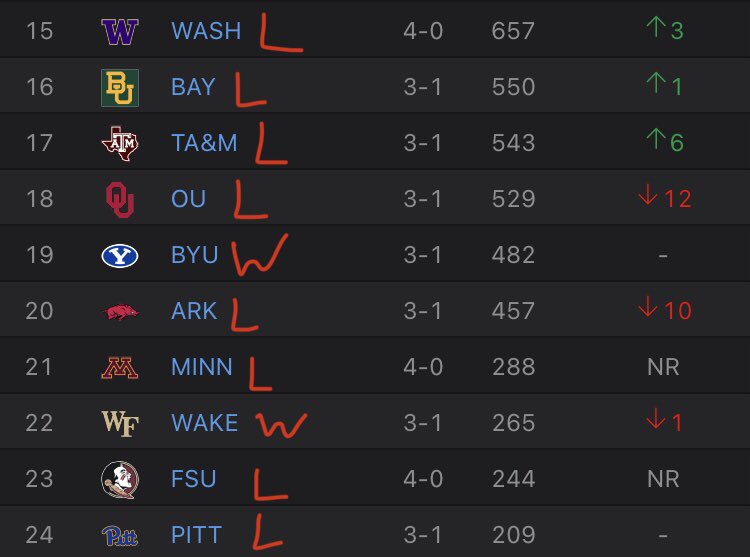Click the Texas A&M logo

click(120, 143)
